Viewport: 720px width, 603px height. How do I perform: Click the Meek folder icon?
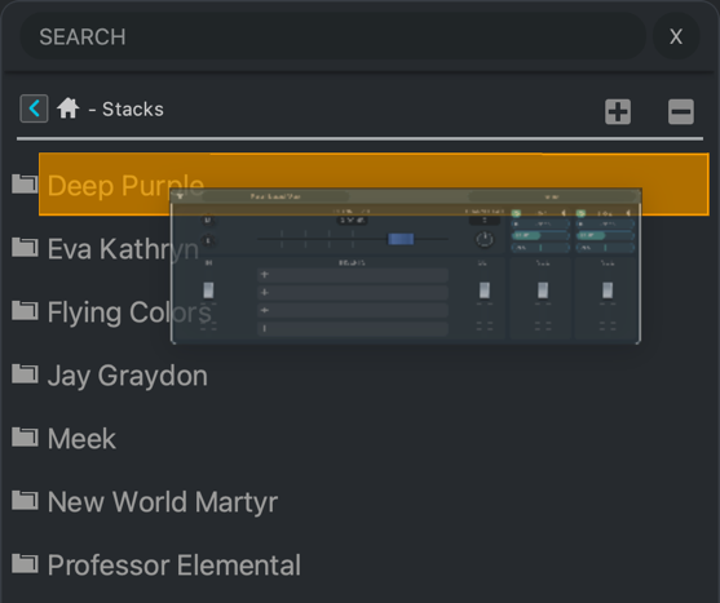coord(24,438)
